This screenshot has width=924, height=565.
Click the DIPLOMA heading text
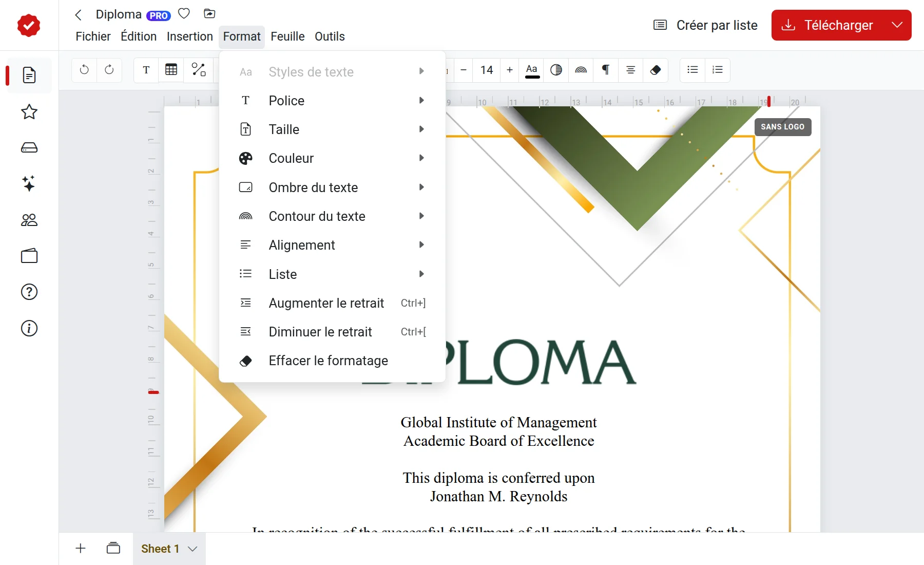click(x=540, y=362)
